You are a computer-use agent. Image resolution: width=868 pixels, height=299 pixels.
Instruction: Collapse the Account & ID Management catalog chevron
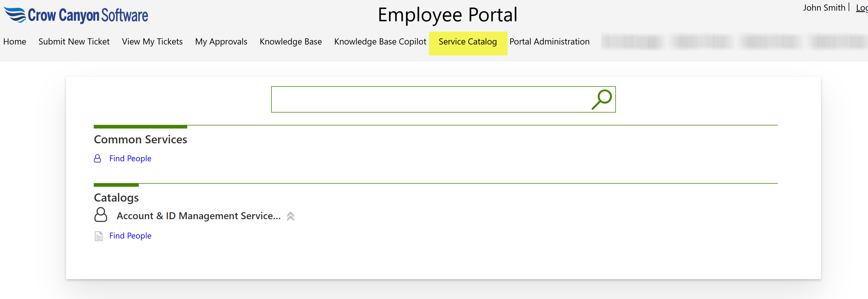290,216
